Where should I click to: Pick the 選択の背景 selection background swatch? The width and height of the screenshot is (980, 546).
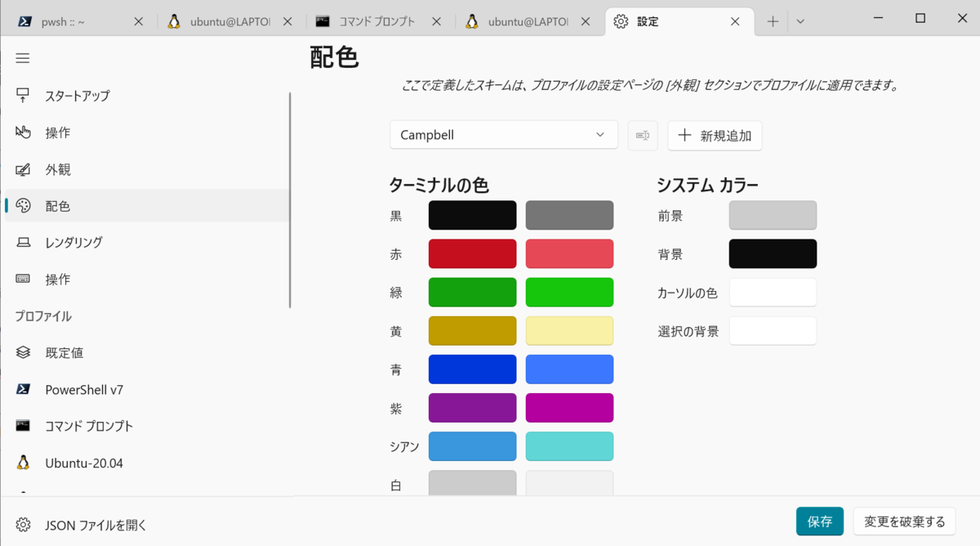coord(773,331)
